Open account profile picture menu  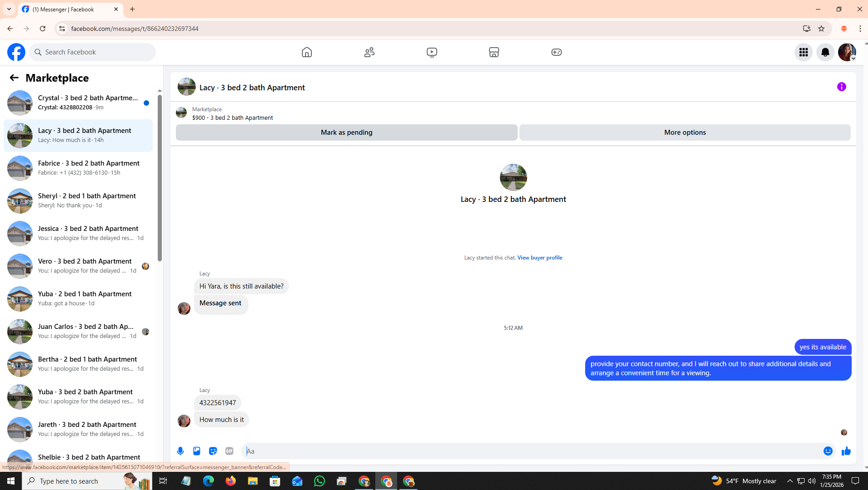click(x=847, y=52)
